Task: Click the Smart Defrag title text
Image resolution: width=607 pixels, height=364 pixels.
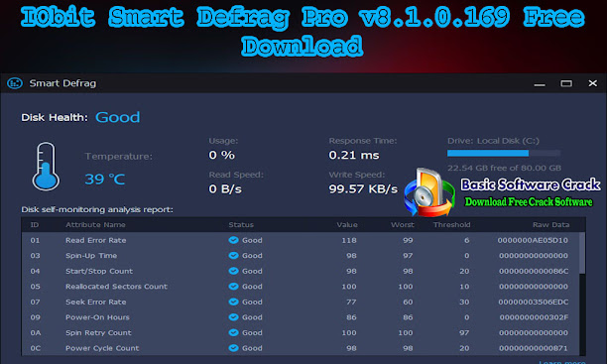Action: point(62,83)
